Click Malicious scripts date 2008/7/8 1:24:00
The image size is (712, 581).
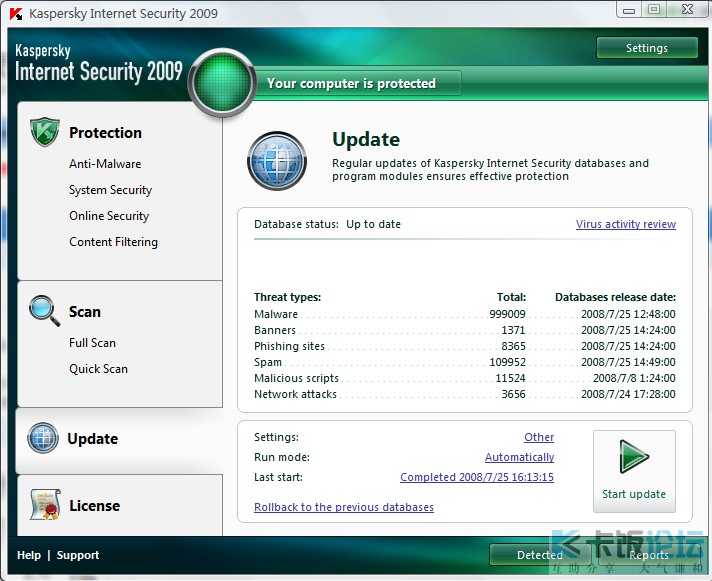634,378
